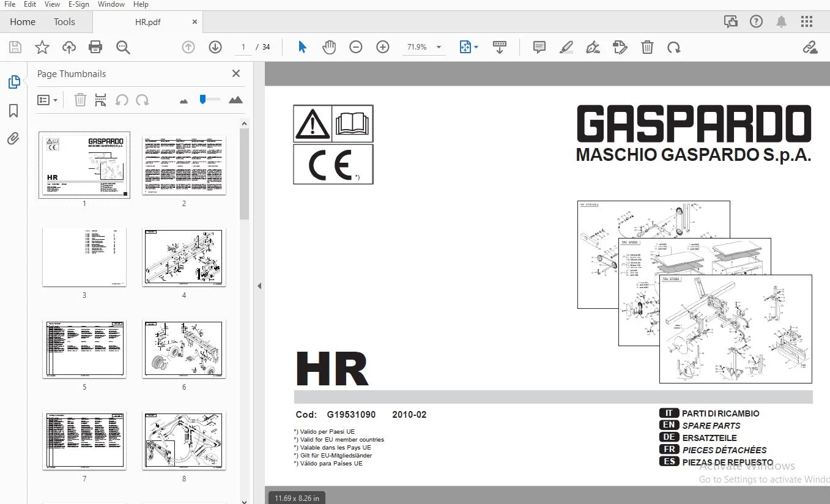The image size is (830, 504).
Task: Delete selected thumbnail pages trash icon
Action: [x=80, y=100]
